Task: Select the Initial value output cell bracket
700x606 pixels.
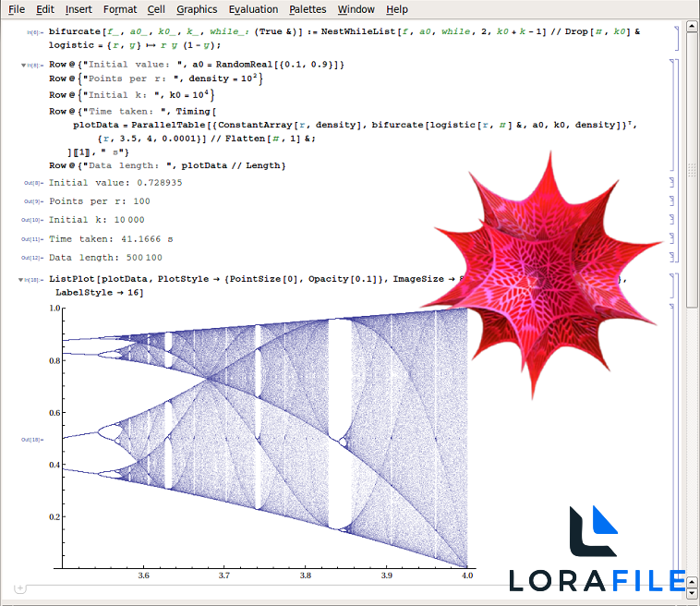Action: pyautogui.click(x=672, y=182)
